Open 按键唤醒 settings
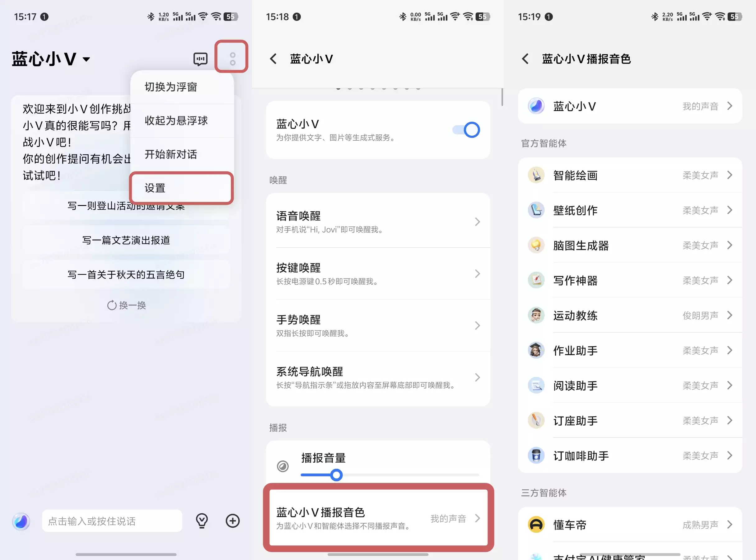This screenshot has width=756, height=560. pos(378,273)
